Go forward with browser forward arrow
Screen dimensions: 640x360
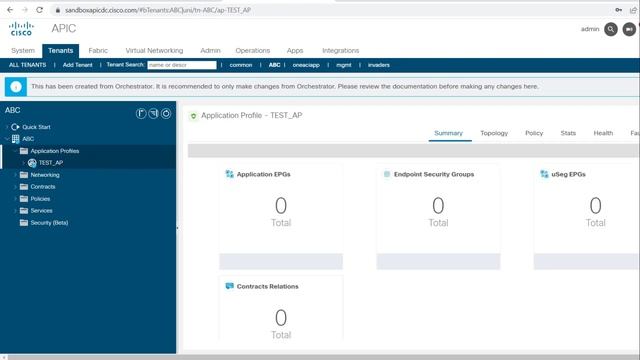pos(24,10)
